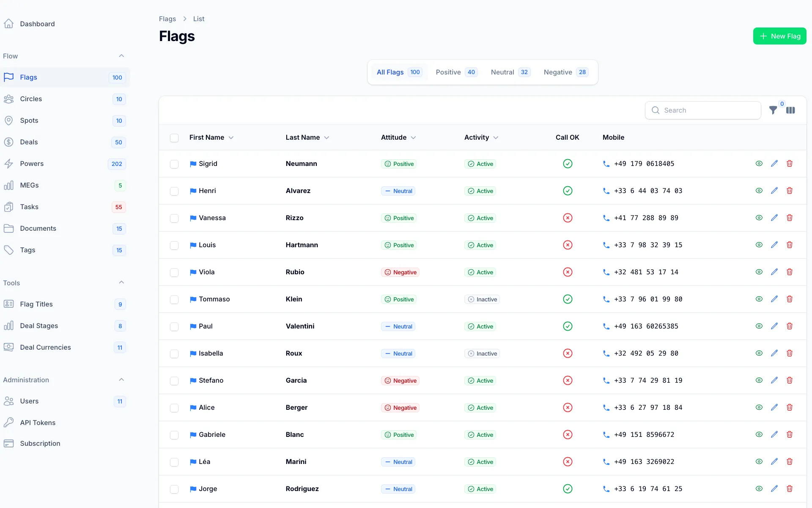Switch to the Negative tab
The height and width of the screenshot is (508, 812).
[566, 72]
